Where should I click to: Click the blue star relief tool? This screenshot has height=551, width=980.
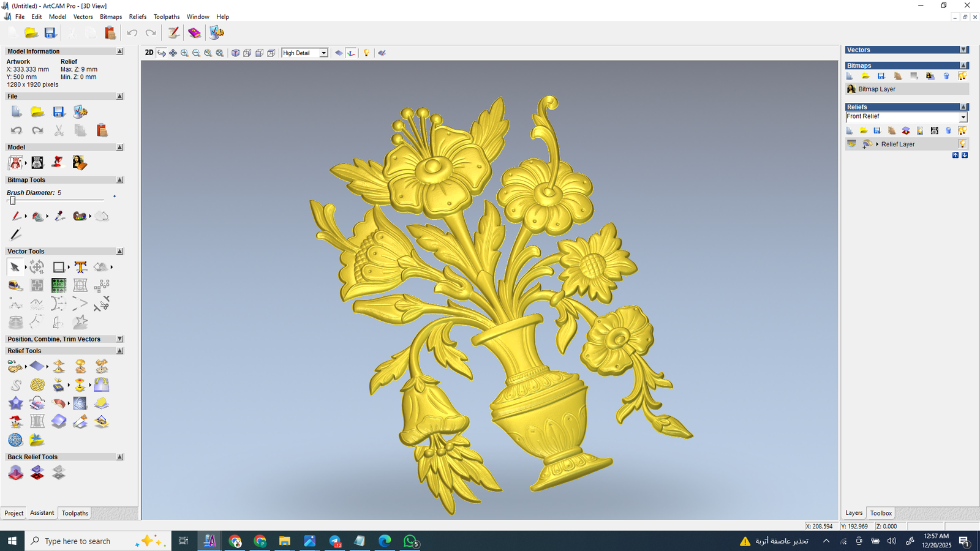coord(15,403)
